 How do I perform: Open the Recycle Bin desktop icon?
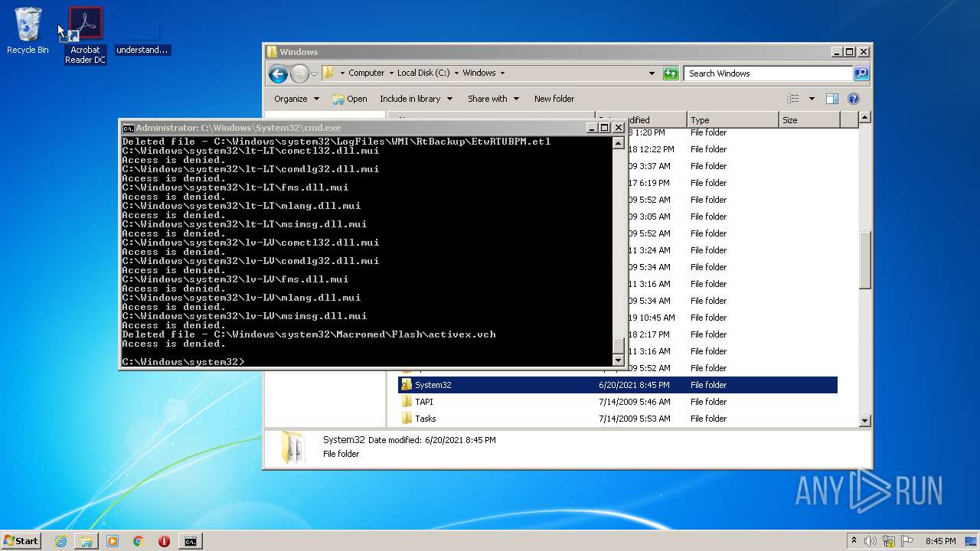point(28,31)
